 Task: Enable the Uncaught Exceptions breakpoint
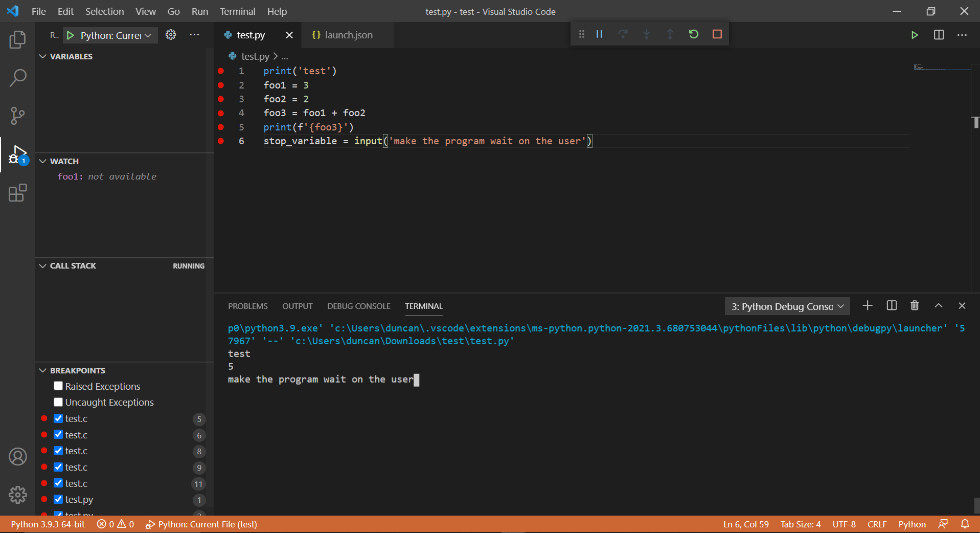tap(58, 402)
